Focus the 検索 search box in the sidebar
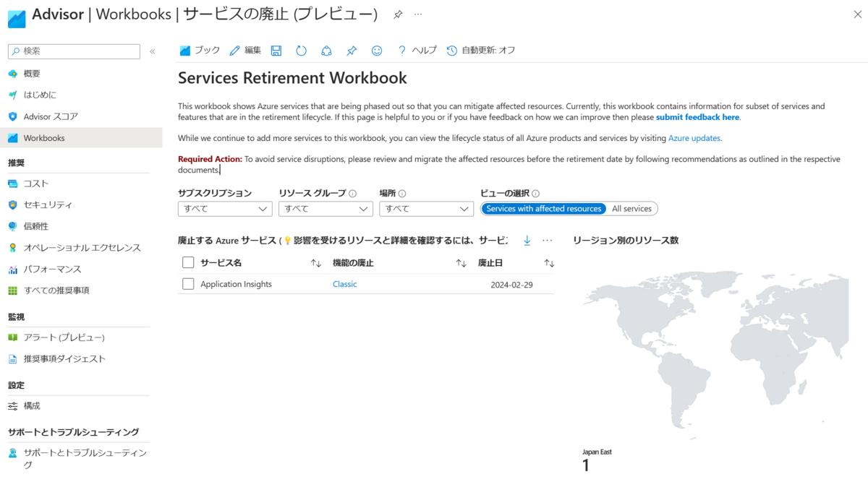The height and width of the screenshot is (482, 868). 74,51
